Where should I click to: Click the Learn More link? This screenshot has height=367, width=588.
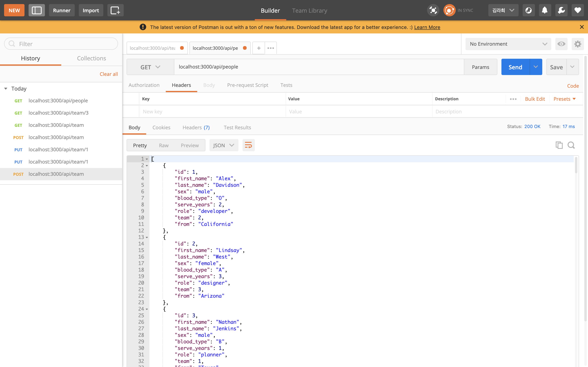click(x=427, y=27)
